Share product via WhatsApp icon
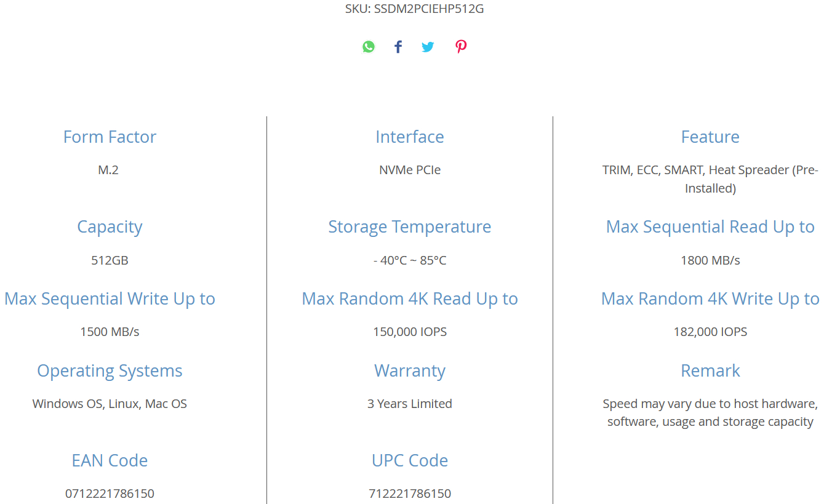 (x=369, y=47)
